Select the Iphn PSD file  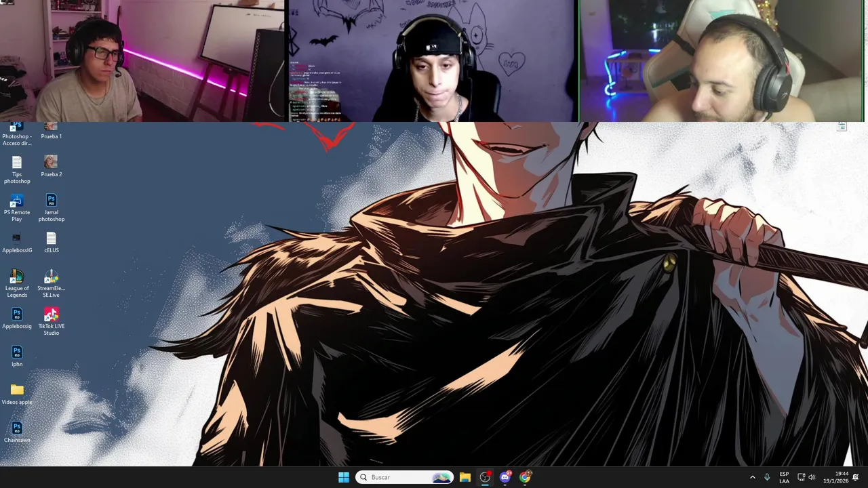[x=17, y=357]
